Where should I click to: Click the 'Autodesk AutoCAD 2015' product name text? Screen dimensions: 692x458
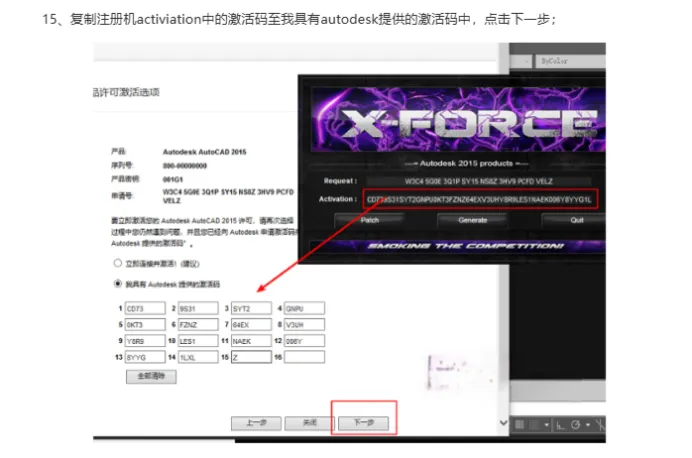click(204, 152)
